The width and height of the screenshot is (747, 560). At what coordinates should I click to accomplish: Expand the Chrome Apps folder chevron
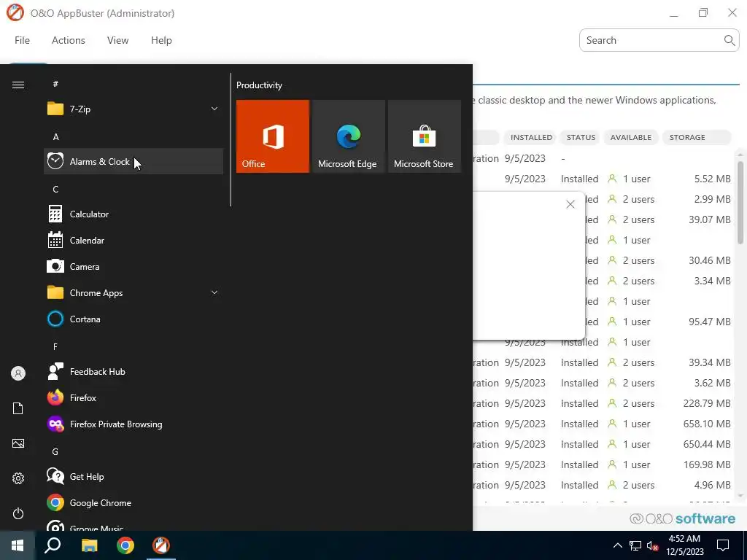coord(214,292)
